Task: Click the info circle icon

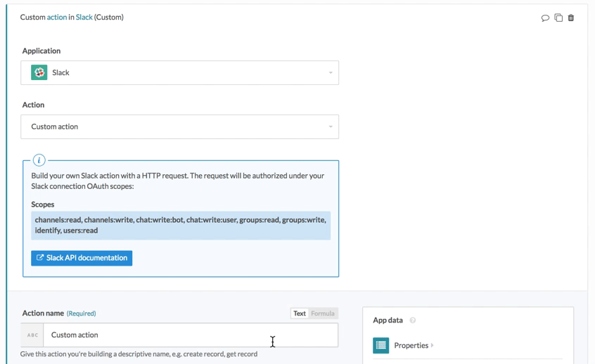Action: click(39, 160)
